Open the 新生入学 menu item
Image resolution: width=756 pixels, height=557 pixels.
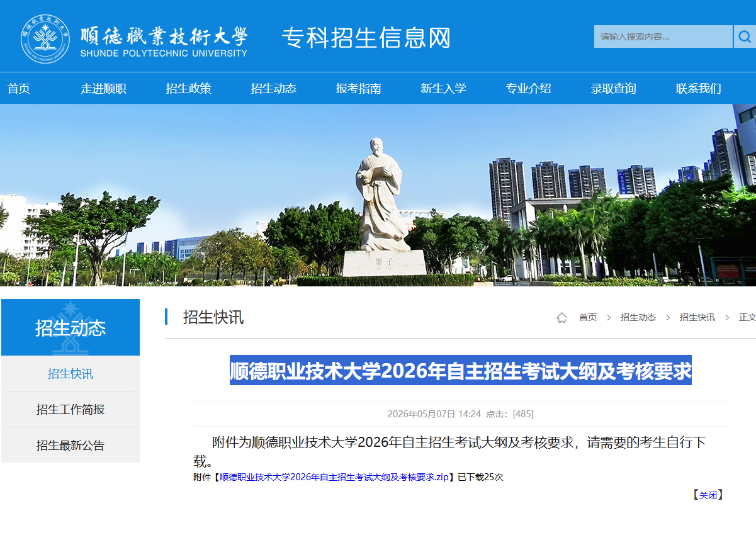[444, 89]
